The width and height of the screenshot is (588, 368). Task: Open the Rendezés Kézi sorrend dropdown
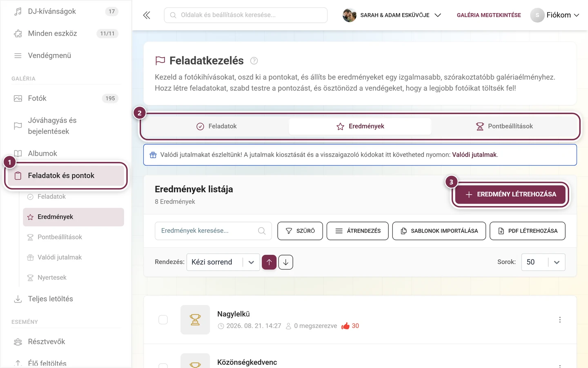(x=223, y=262)
